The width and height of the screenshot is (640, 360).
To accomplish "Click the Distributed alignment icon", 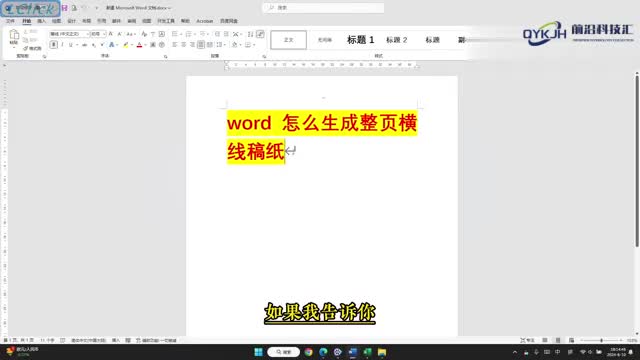I will click(x=209, y=44).
